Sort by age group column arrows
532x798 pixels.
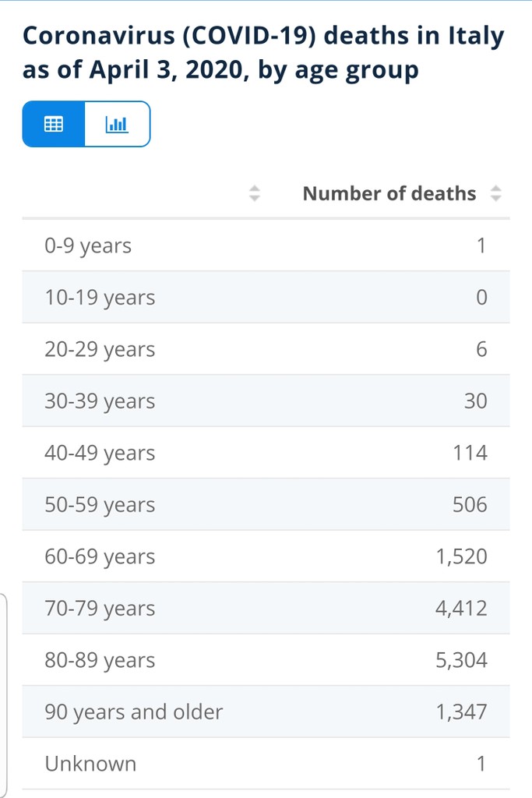254,193
